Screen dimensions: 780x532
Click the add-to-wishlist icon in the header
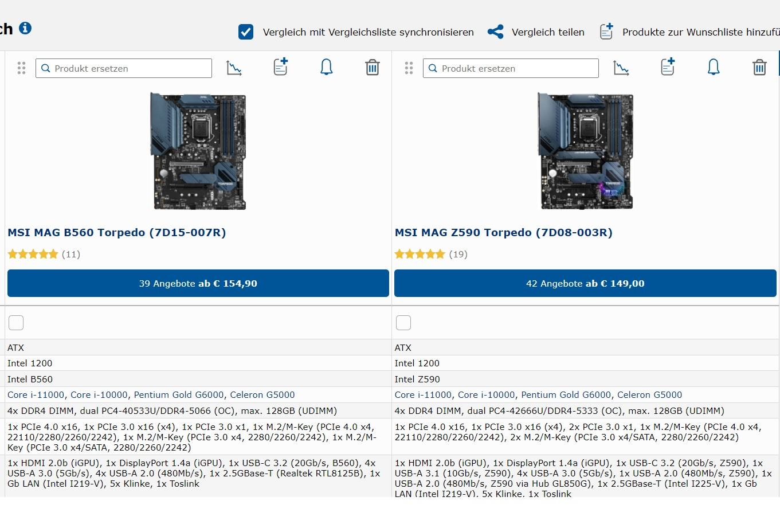point(606,32)
